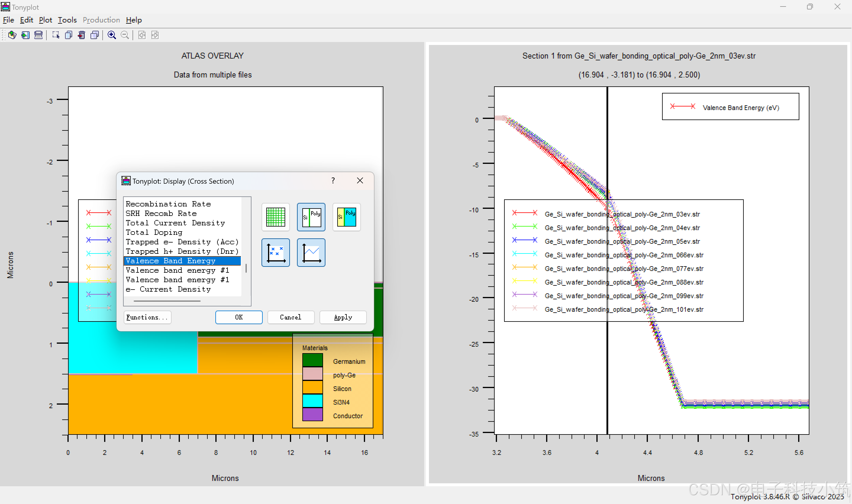Open the Plot menu
852x504 pixels.
click(x=45, y=20)
